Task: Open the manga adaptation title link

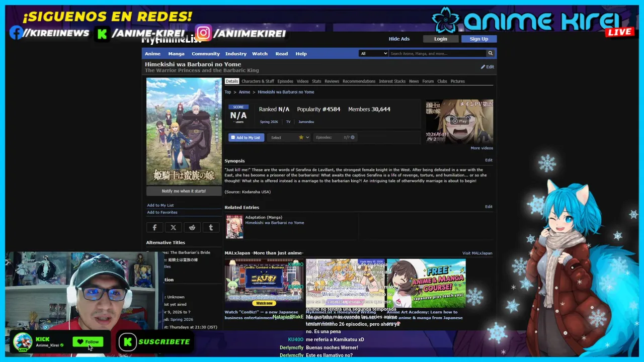Action: point(274,223)
